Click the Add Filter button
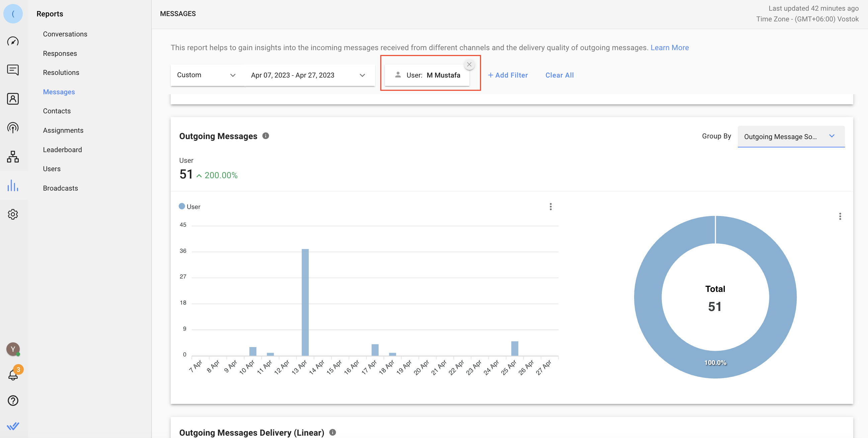Viewport: 868px width, 438px height. coord(508,75)
